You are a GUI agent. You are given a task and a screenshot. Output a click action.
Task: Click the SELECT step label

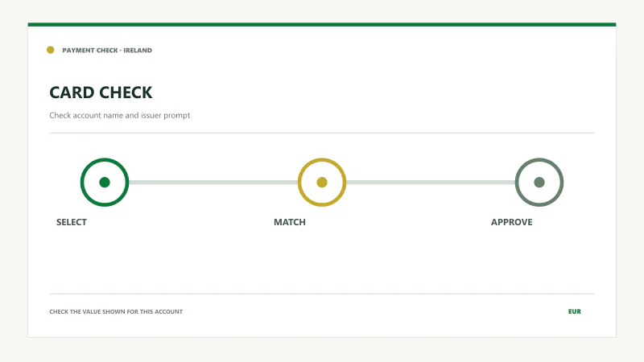click(72, 222)
